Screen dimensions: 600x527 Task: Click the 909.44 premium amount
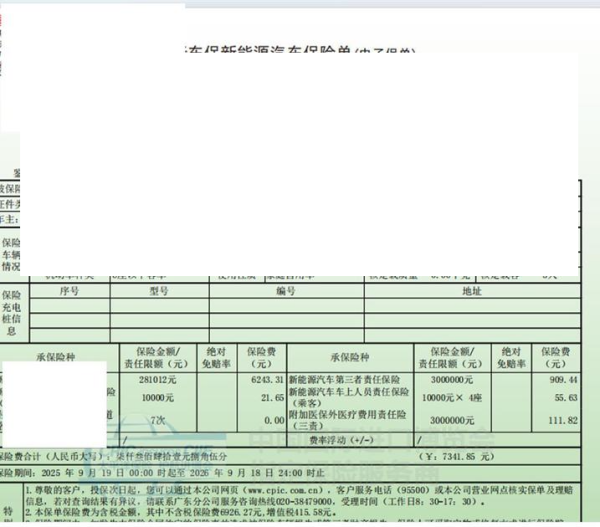click(x=561, y=380)
